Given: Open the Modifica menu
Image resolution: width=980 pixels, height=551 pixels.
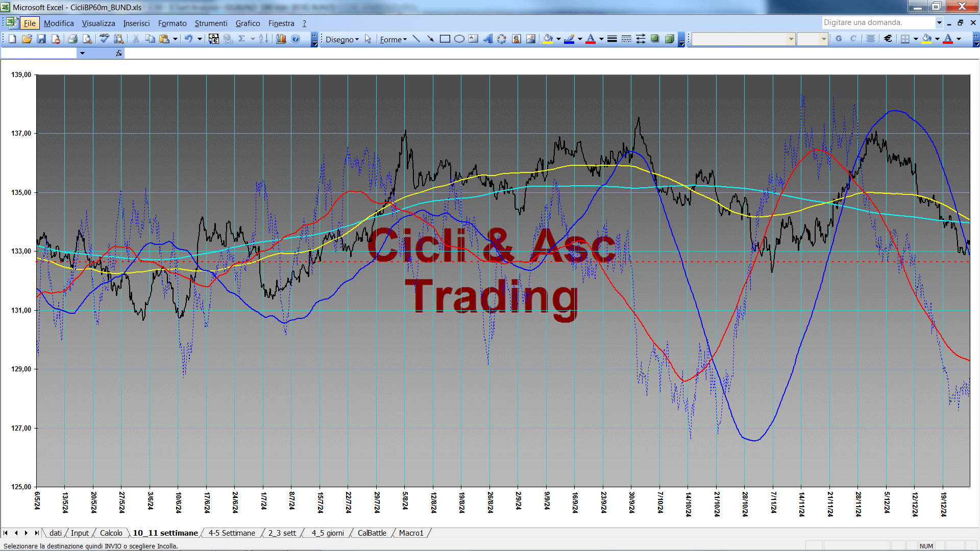Looking at the screenshot, I should (59, 23).
